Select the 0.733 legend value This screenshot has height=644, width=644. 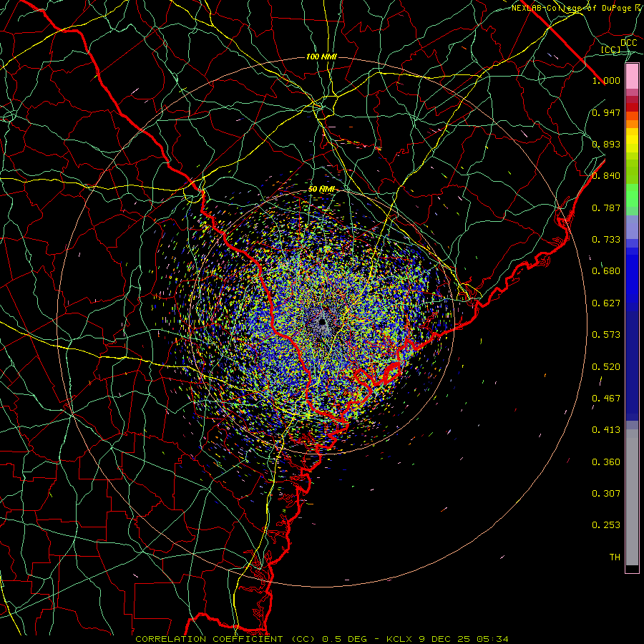pos(606,240)
